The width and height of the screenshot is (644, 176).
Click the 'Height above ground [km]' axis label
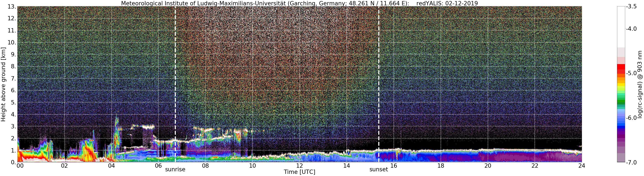(3, 84)
